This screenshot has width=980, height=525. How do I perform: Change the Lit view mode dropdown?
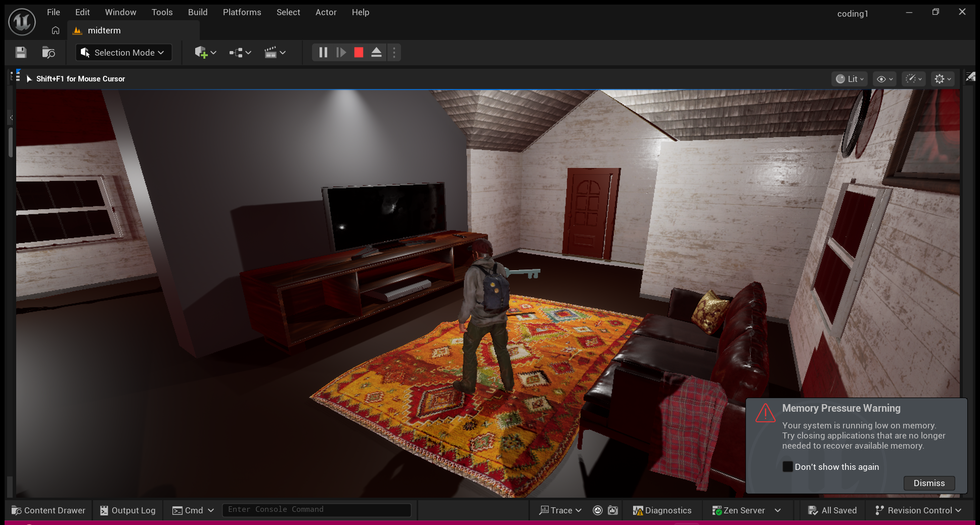pos(850,79)
